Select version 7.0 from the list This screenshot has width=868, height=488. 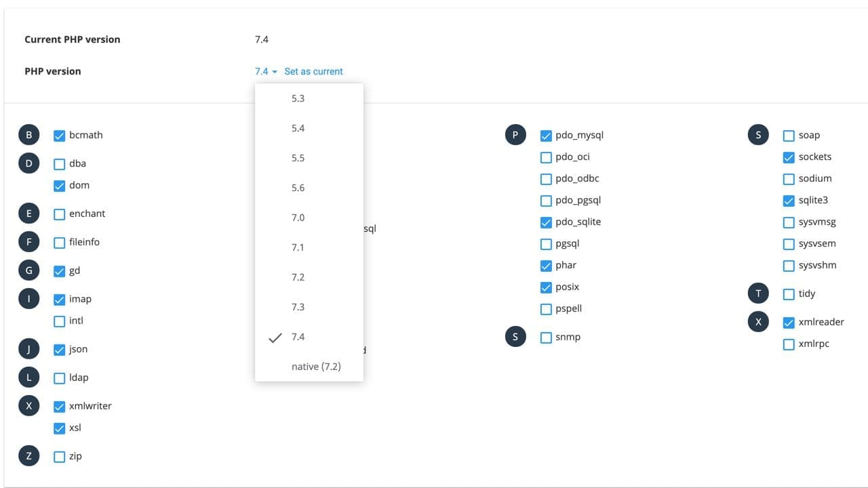298,218
